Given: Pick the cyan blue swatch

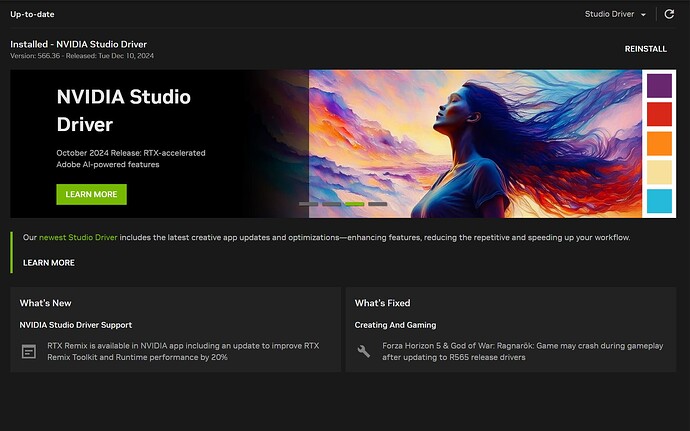Looking at the screenshot, I should coord(659,201).
